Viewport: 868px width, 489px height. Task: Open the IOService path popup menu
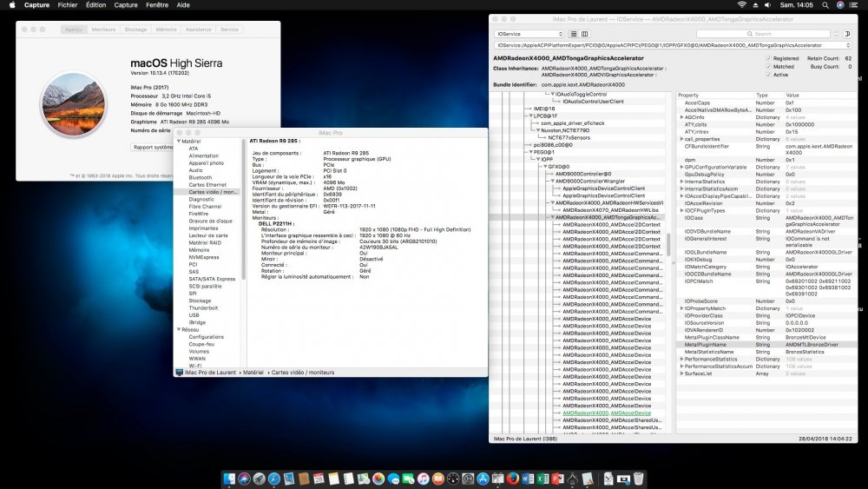(673, 45)
